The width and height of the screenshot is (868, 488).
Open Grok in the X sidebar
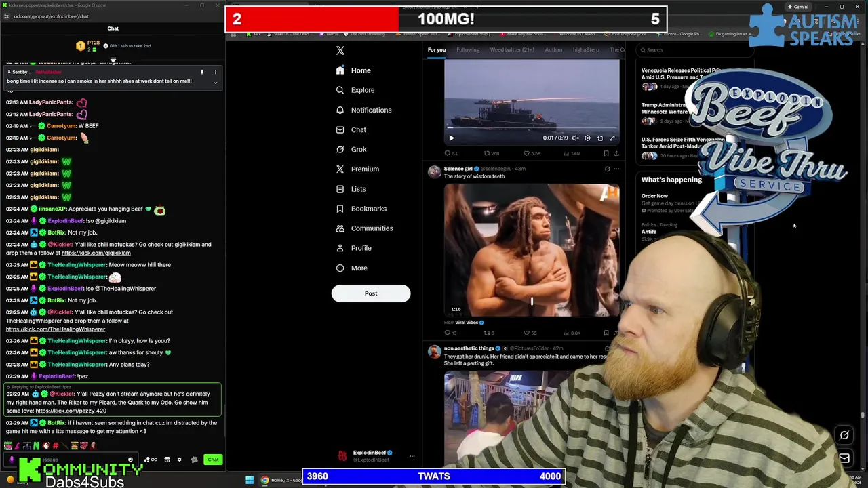(351, 149)
